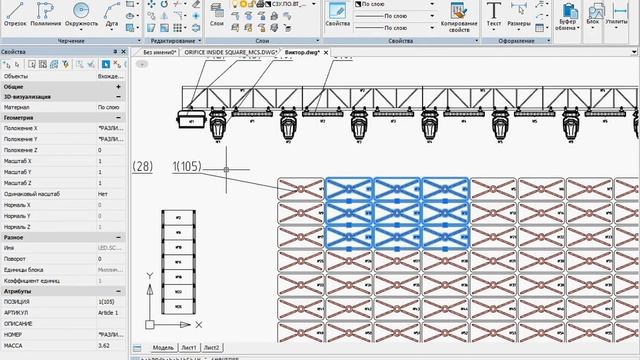Collapse the Разное section
Image resolution: width=640 pixels, height=360 pixels.
tap(118, 237)
